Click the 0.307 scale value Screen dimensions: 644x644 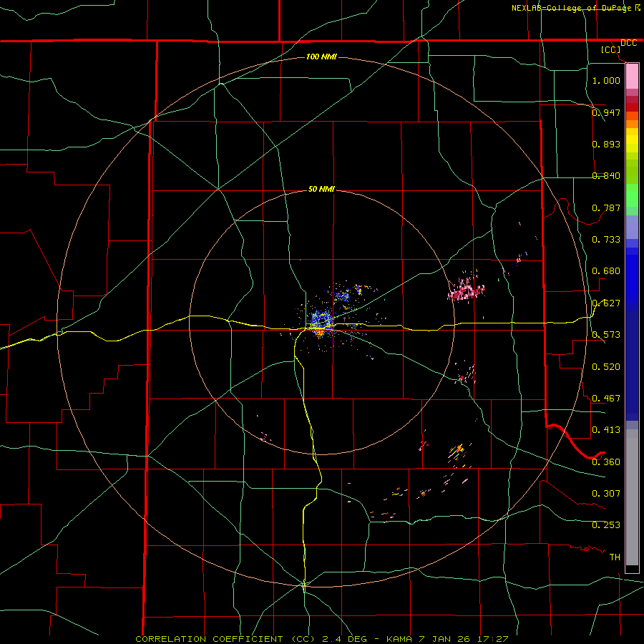tap(606, 493)
